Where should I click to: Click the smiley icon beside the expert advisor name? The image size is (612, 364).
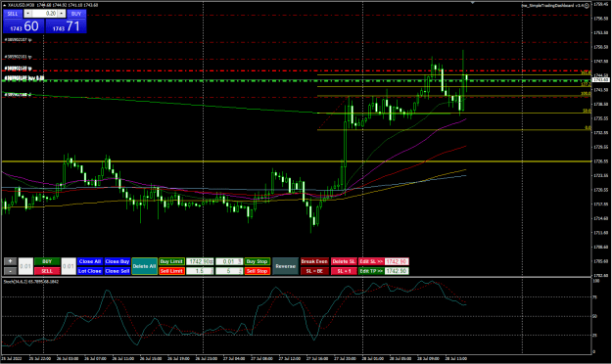[x=587, y=6]
